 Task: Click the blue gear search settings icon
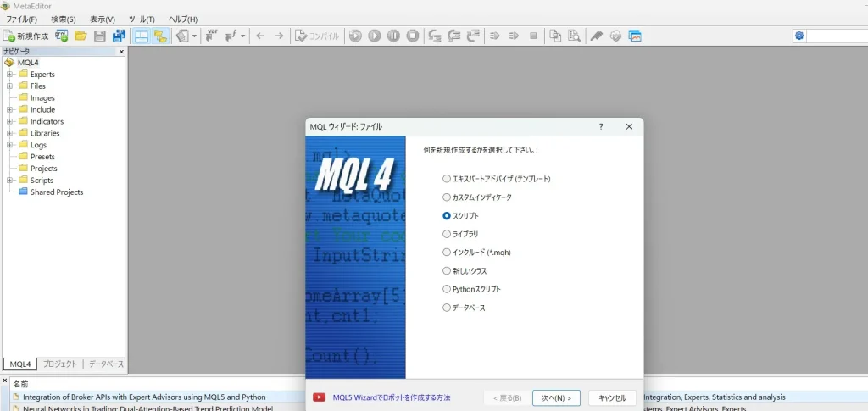[x=799, y=36]
